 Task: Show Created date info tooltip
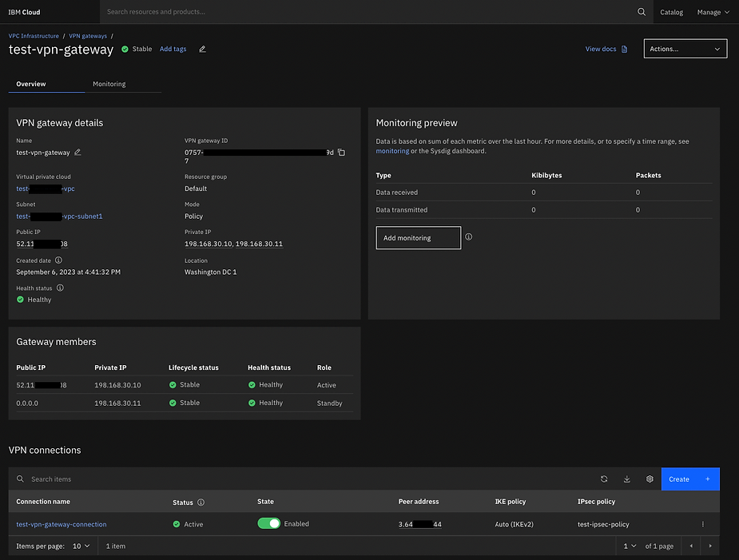(x=58, y=260)
